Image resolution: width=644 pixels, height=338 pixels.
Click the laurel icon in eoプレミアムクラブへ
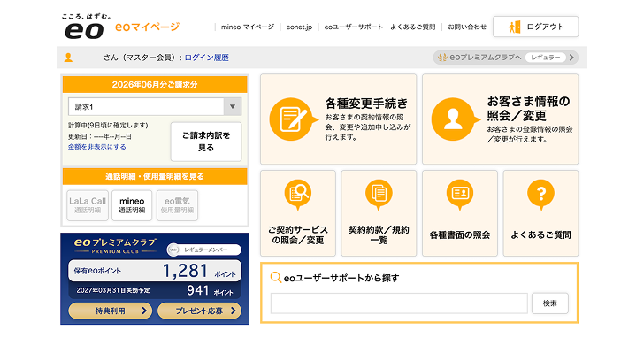pyautogui.click(x=442, y=58)
